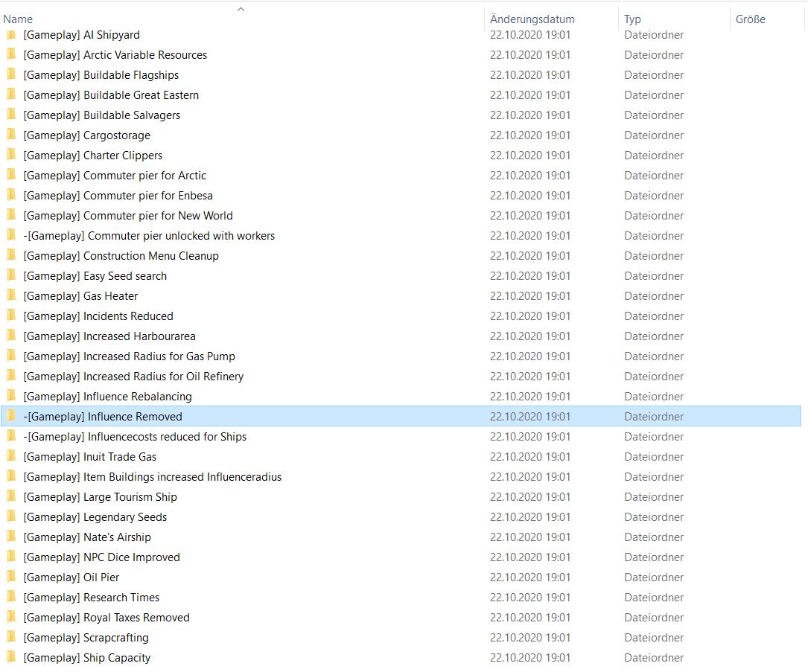Click folder icon of Commuter pier unlocked with workers

coord(11,235)
